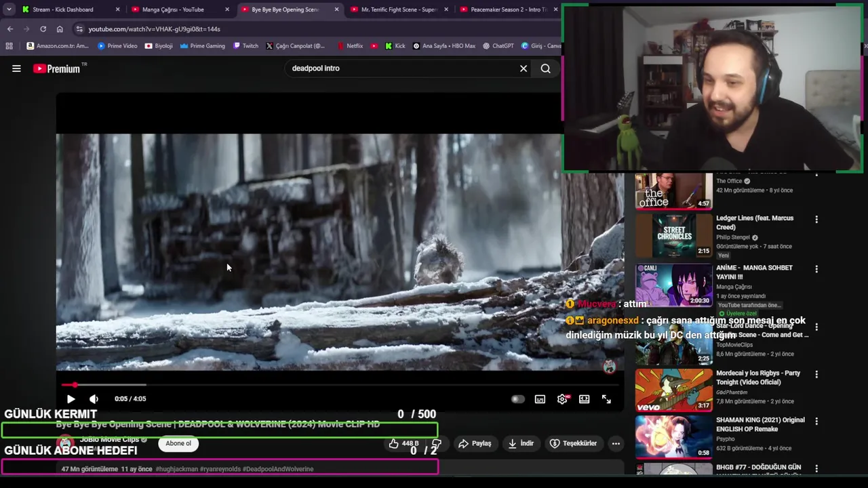868x488 pixels.
Task: Switch to Peacemaker Season 2 tab
Action: 509,9
